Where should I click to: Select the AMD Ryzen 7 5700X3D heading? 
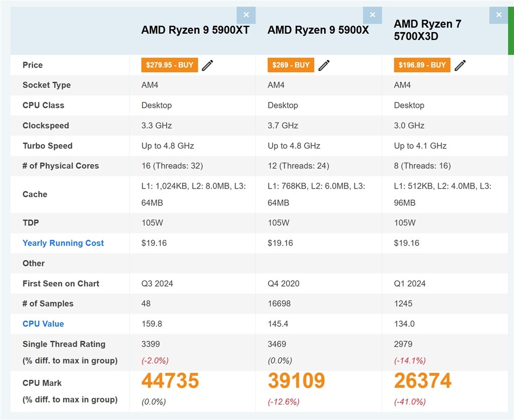(428, 30)
